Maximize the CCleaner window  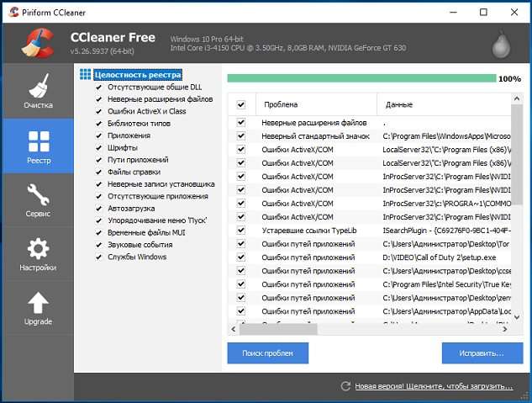pyautogui.click(x=483, y=13)
